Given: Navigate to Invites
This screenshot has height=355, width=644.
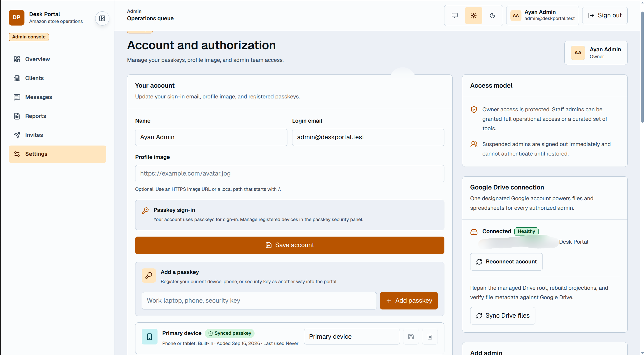Looking at the screenshot, I should click(57, 135).
